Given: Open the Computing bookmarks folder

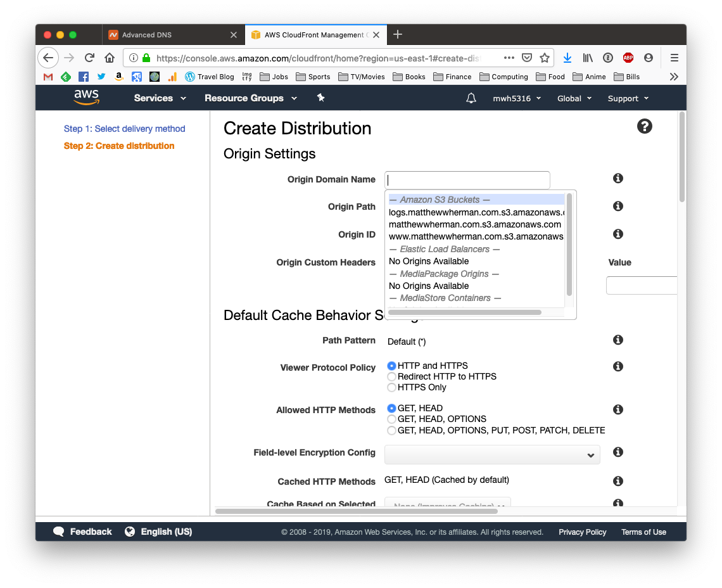Looking at the screenshot, I should tap(503, 77).
